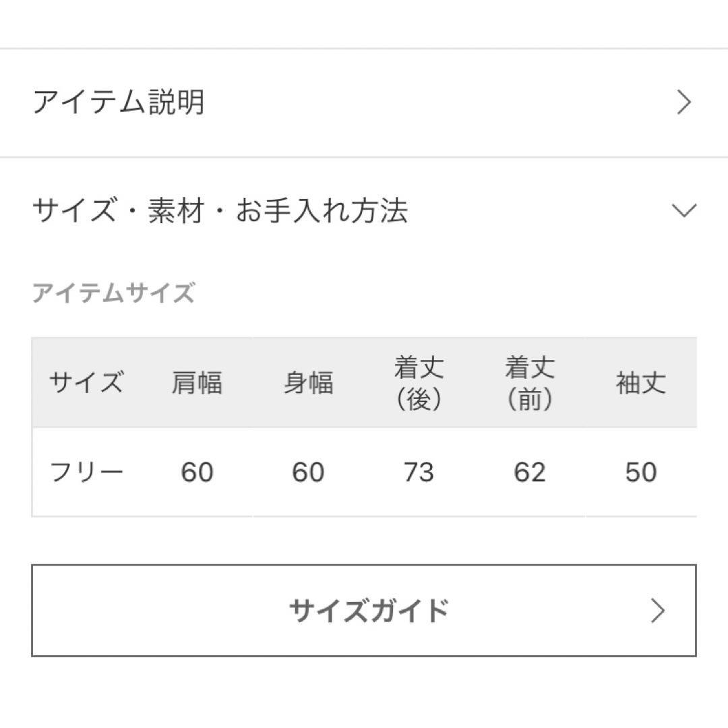728x728 pixels.
Task: Click the 袖丈 value 50
Action: coord(641,472)
